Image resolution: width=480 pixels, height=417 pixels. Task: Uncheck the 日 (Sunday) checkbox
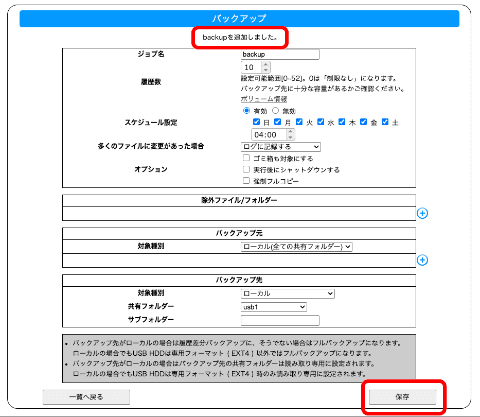click(256, 122)
